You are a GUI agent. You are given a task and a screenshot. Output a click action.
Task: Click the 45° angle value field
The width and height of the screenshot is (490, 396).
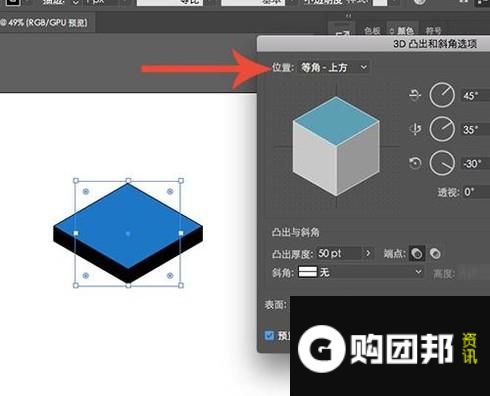(x=475, y=96)
